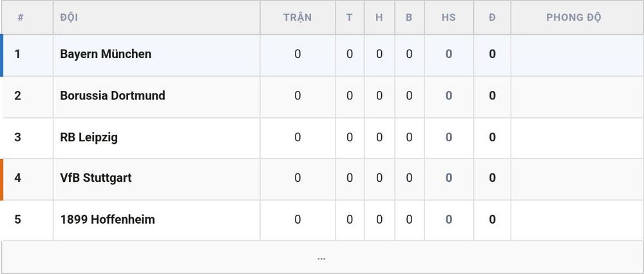Click the # rank column header
The width and height of the screenshot is (644, 274).
(21, 17)
